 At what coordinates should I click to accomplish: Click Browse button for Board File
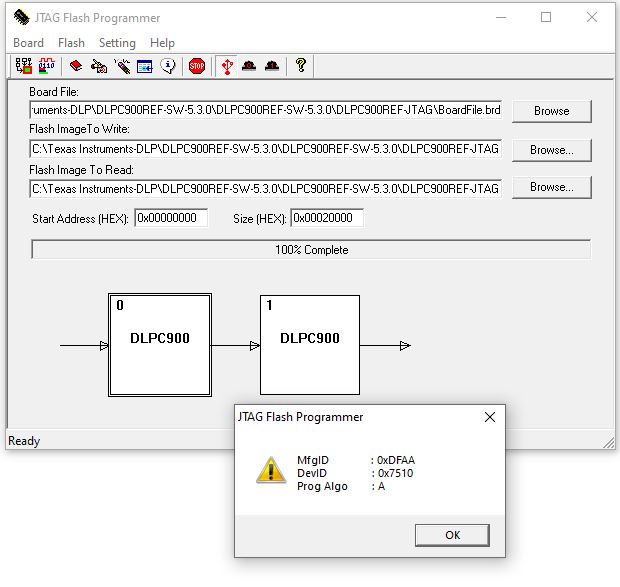pyautogui.click(x=552, y=111)
